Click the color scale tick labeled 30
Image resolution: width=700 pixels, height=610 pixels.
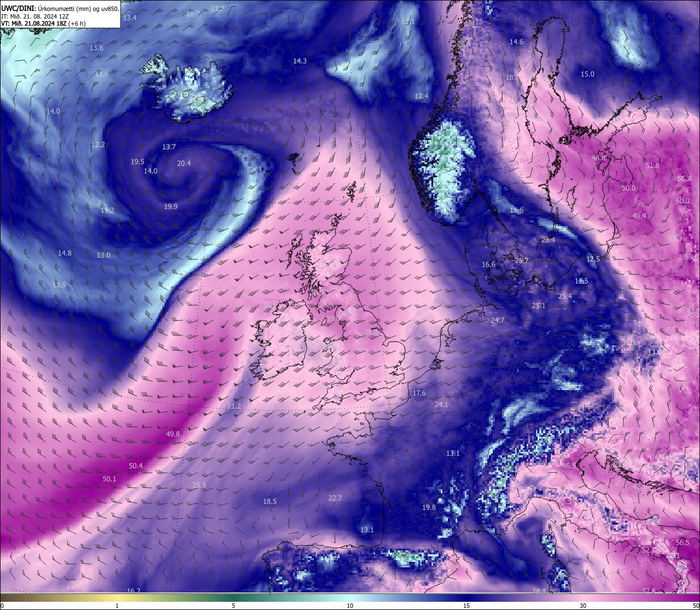click(x=583, y=606)
